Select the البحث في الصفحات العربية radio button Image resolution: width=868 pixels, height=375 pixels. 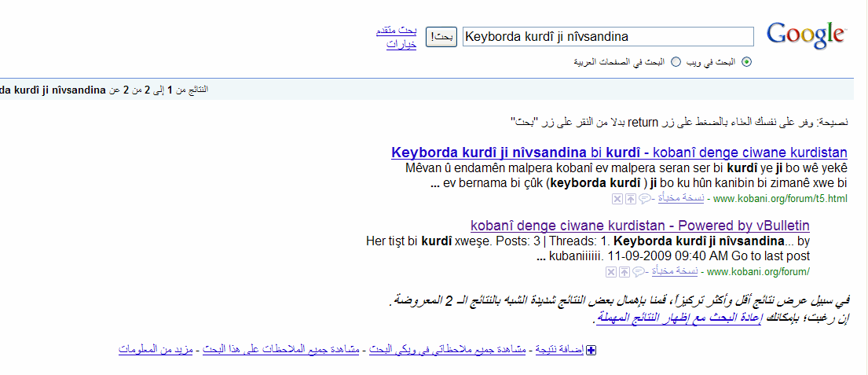click(676, 62)
